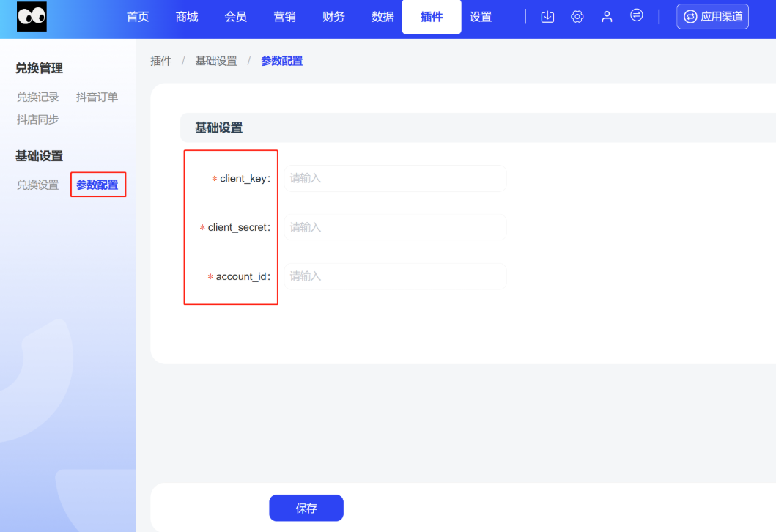The height and width of the screenshot is (532, 776).
Task: Go to 抖音订单 in the sidebar
Action: [97, 97]
